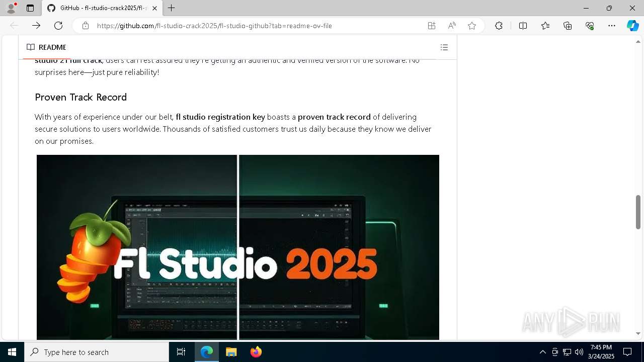644x362 pixels.
Task: Open the Copilot sidebar
Action: point(632,26)
